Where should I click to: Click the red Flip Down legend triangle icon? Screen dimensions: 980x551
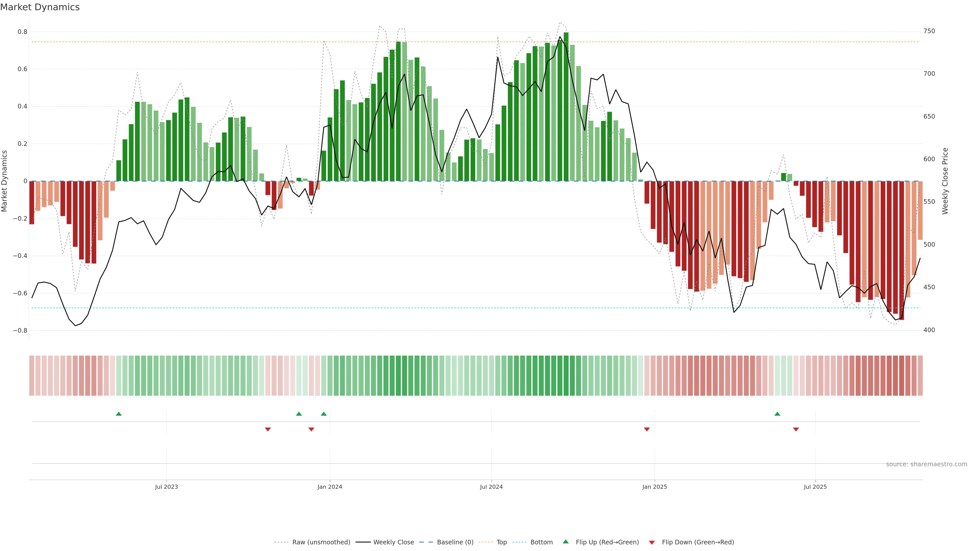click(652, 542)
